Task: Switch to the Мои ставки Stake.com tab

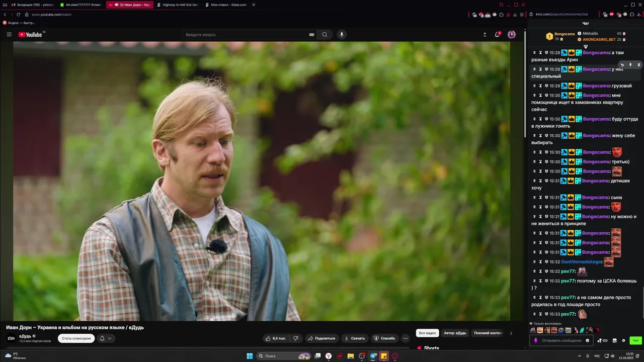Action: click(x=226, y=5)
